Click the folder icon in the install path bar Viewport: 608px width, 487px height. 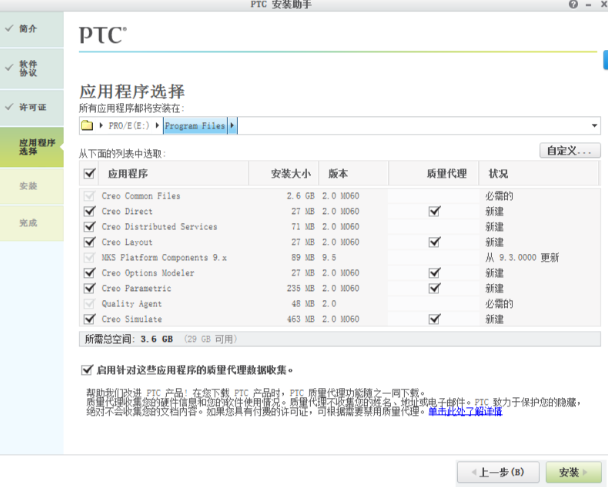pyautogui.click(x=87, y=126)
